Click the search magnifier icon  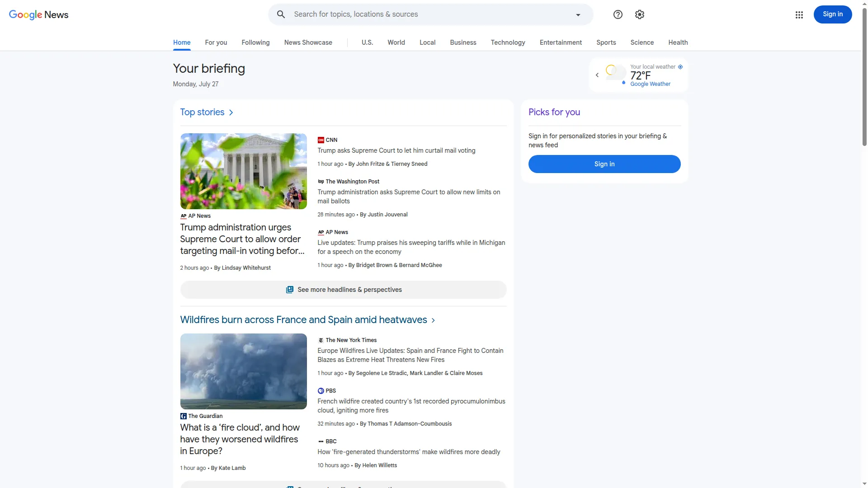point(281,14)
